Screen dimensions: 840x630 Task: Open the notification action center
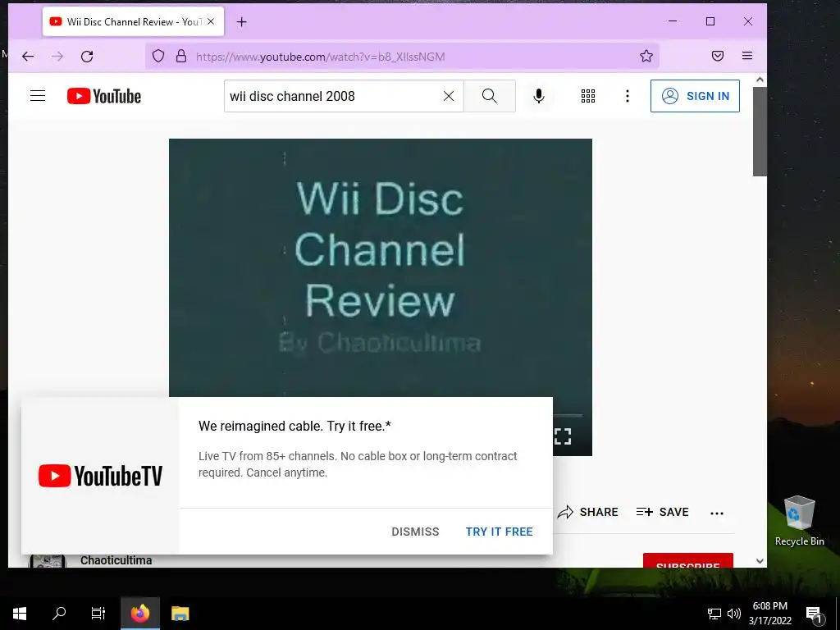(x=815, y=614)
